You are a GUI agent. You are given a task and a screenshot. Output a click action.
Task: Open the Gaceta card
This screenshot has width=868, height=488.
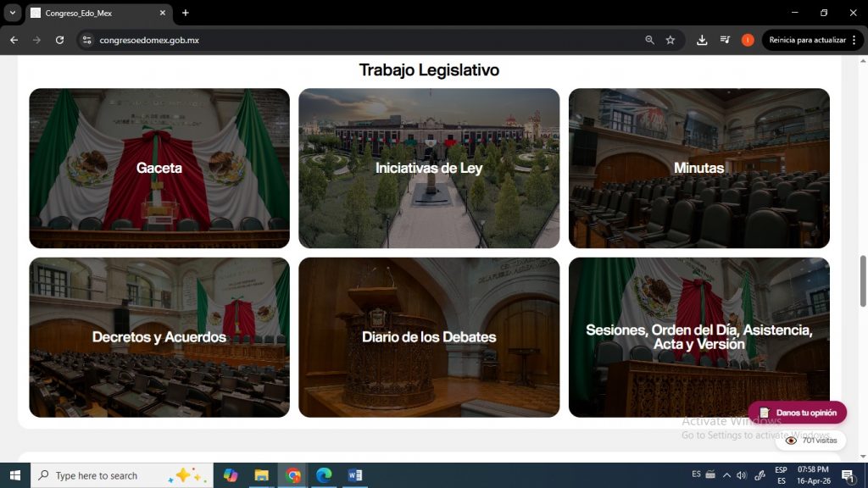[159, 168]
